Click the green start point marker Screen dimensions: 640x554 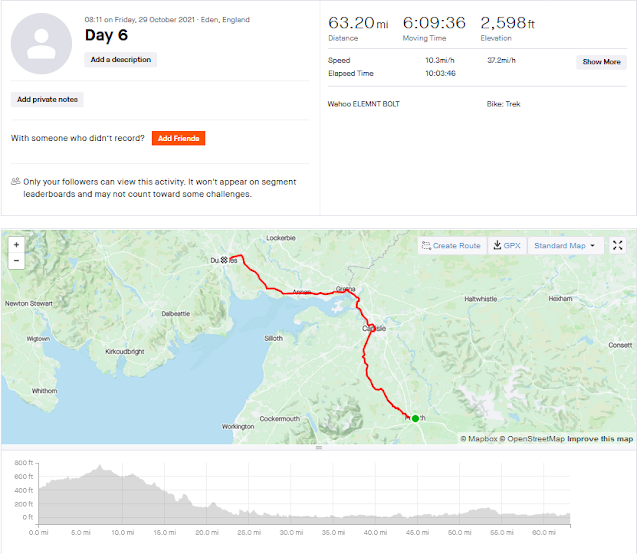415,418
